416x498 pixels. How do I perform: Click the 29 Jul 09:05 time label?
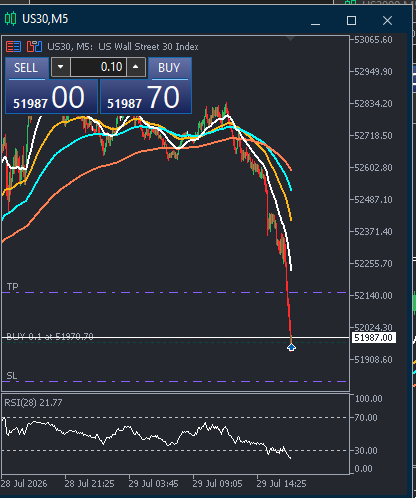(x=217, y=484)
